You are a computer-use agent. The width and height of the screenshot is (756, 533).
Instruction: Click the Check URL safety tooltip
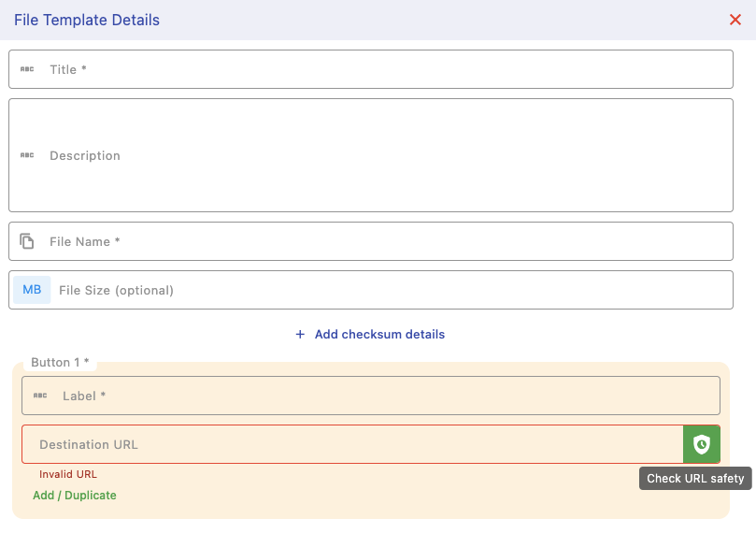pyautogui.click(x=695, y=478)
